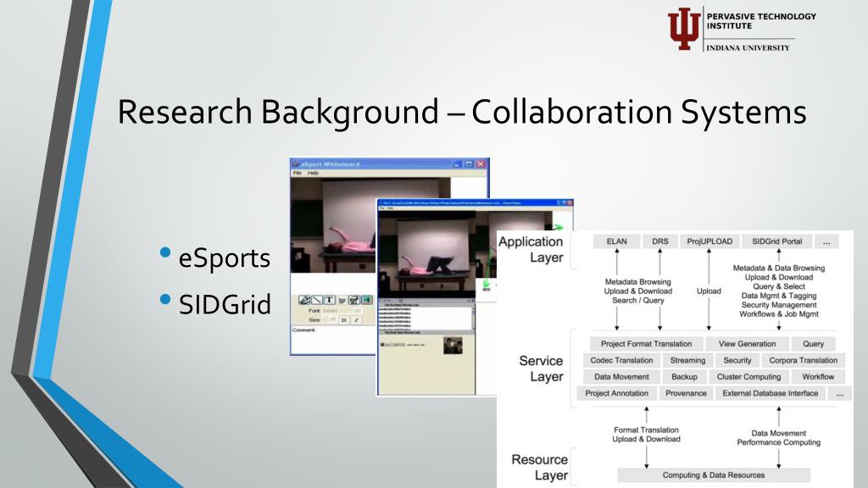Select the text 'T' tool in Whiteboard toolbar
This screenshot has height=488, width=868.
click(330, 300)
